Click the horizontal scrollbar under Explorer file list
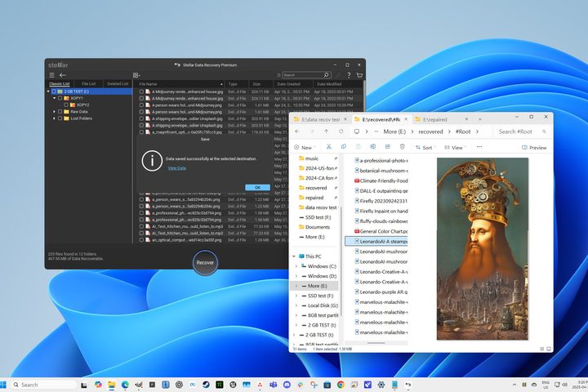The width and height of the screenshot is (588, 392). [376, 343]
